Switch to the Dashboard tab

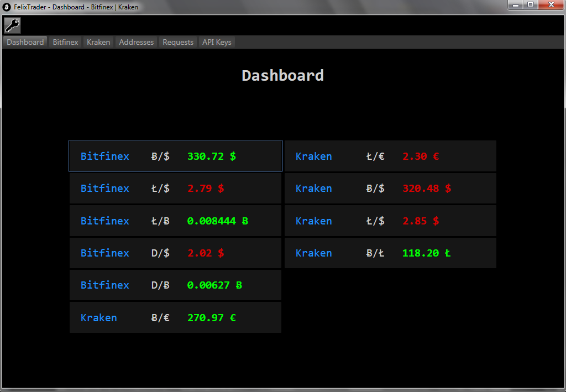click(25, 42)
